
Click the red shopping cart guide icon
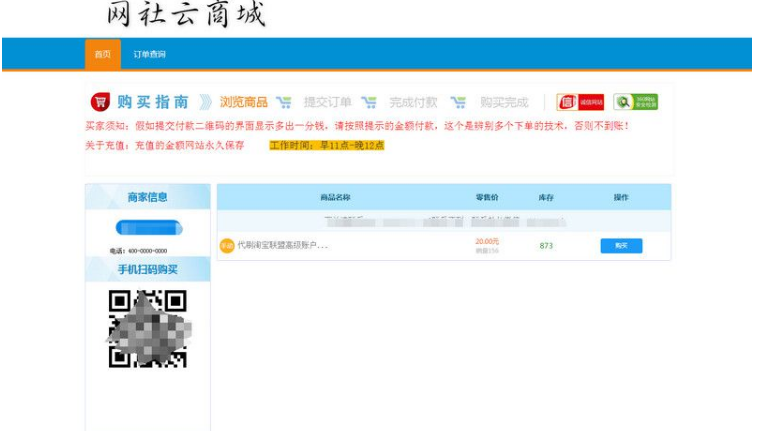pyautogui.click(x=100, y=102)
